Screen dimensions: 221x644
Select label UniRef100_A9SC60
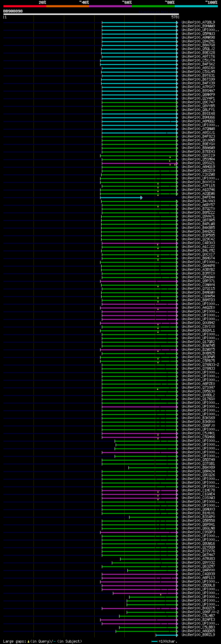[198, 68]
